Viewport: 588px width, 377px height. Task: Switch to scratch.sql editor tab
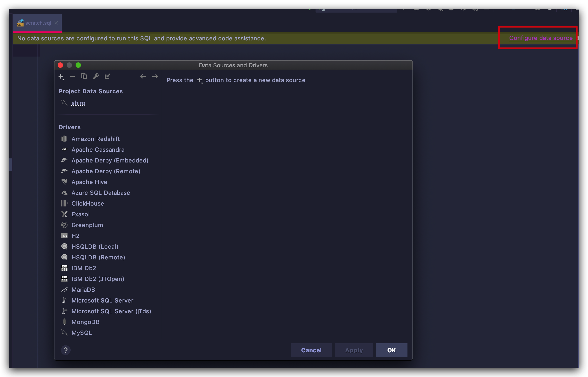tap(37, 23)
